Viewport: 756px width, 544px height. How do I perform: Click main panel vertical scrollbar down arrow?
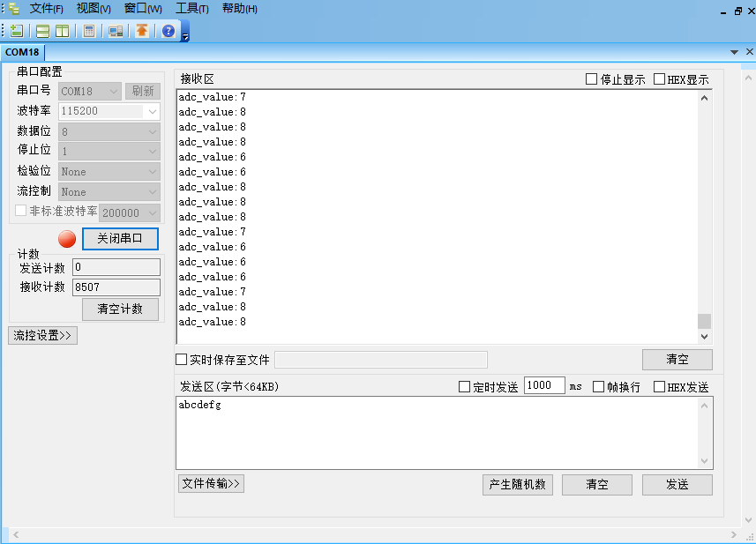coord(748,520)
